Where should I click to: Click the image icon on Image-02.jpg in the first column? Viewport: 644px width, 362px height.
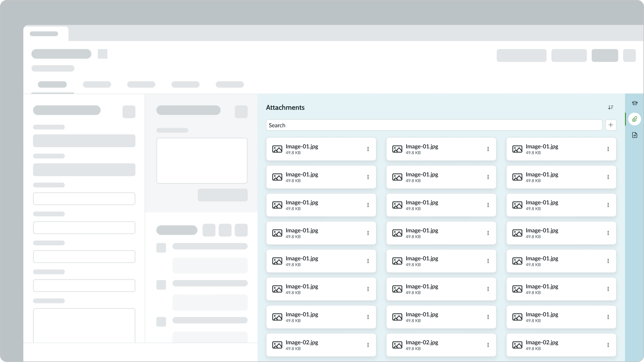pos(277,345)
